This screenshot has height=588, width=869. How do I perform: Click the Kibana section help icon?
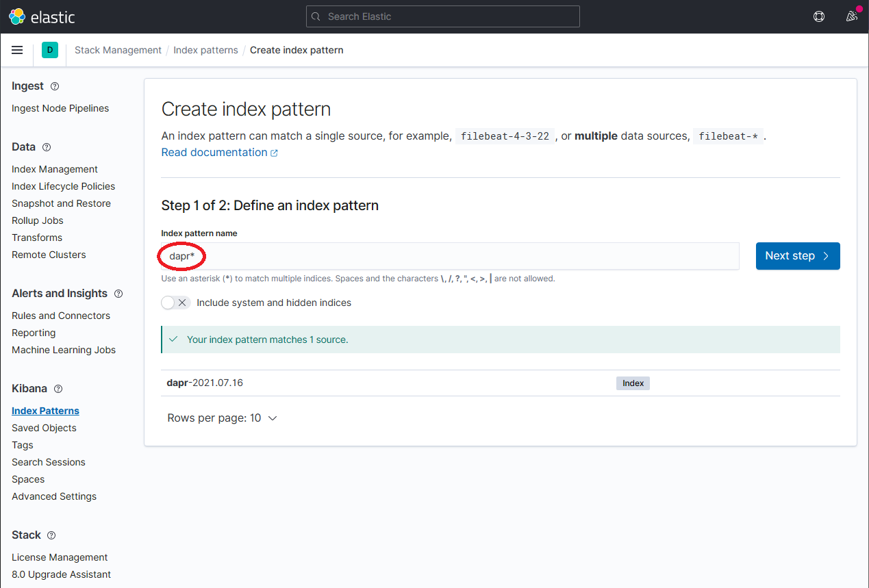(x=58, y=388)
